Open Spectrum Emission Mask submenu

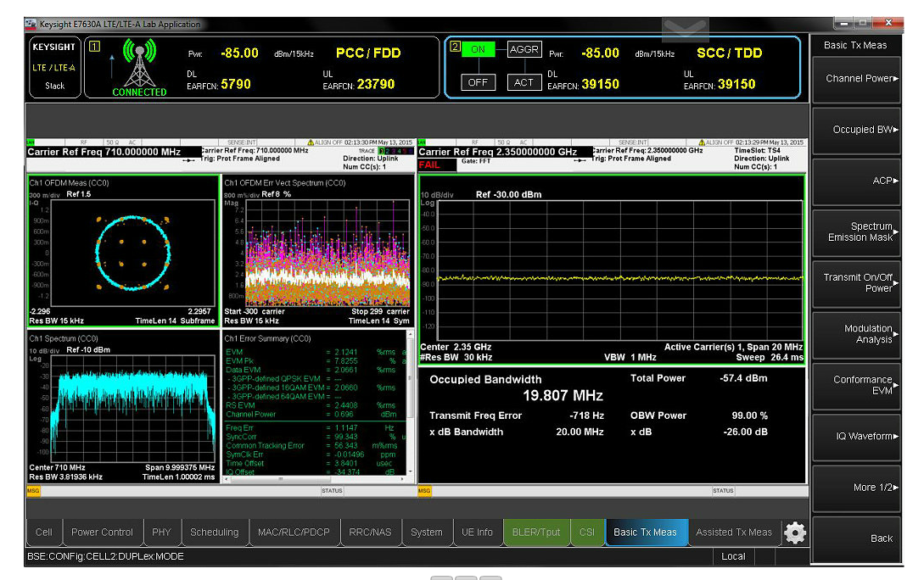pos(856,232)
